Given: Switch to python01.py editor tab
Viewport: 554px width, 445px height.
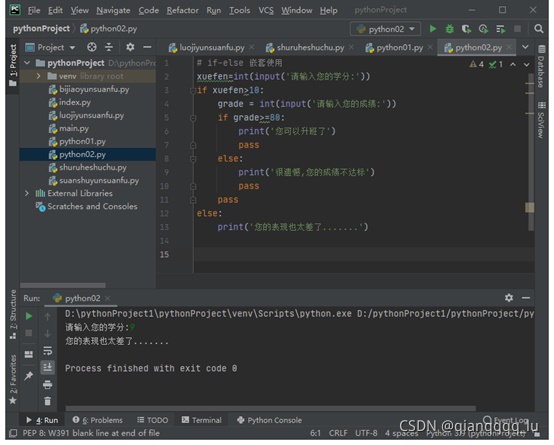Looking at the screenshot, I should [x=399, y=47].
